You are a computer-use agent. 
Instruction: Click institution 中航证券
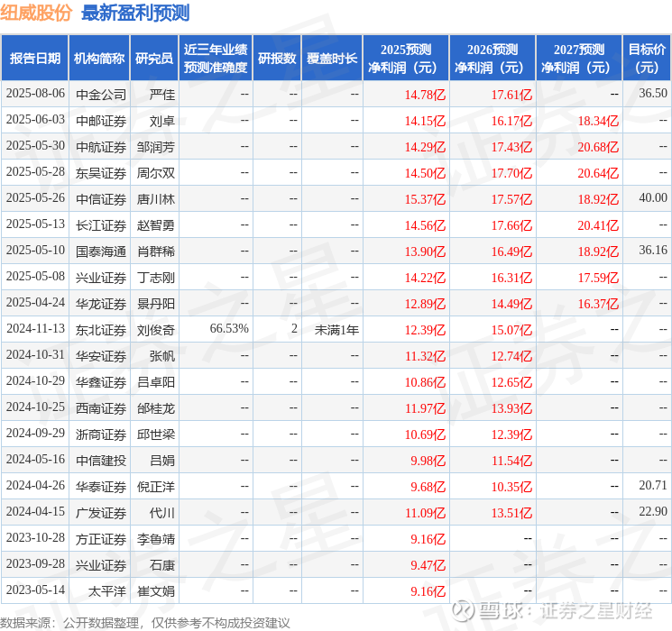coord(101,147)
